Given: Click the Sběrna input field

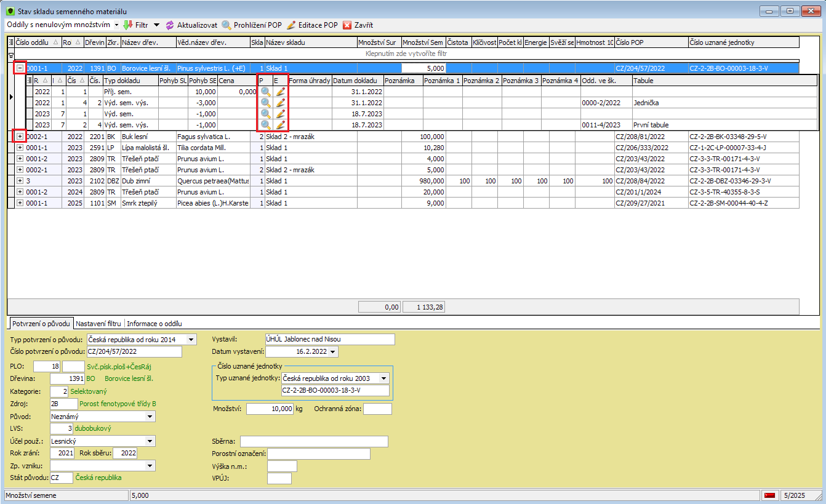Looking at the screenshot, I should [x=314, y=441].
